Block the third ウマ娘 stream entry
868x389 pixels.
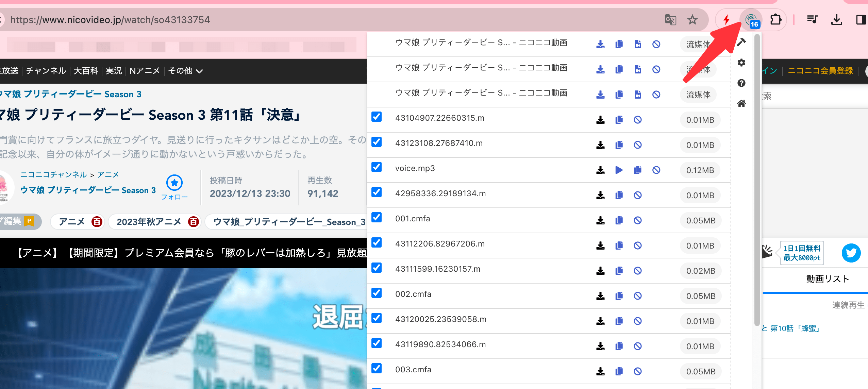tap(656, 95)
